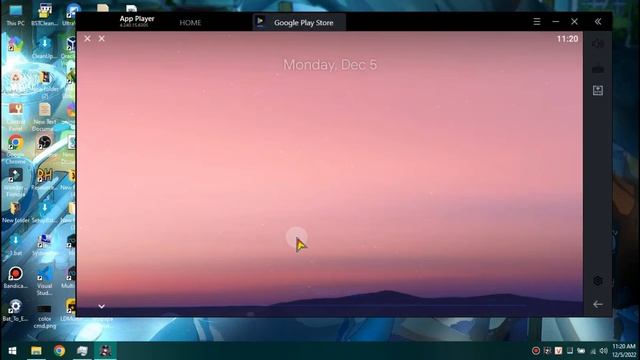Click the 11:20 clock in the emulator
This screenshot has height=360, width=640.
pos(567,39)
